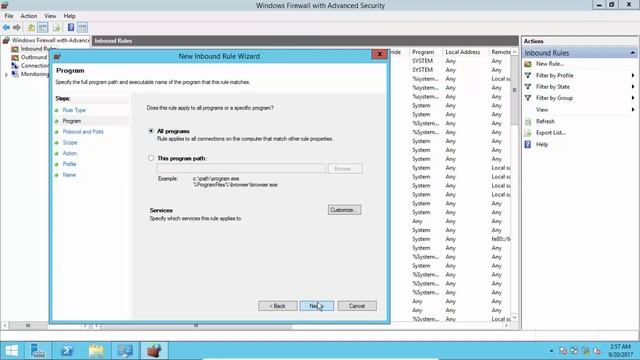Open the Help menu
Image resolution: width=640 pixels, height=360 pixels.
pos(69,16)
